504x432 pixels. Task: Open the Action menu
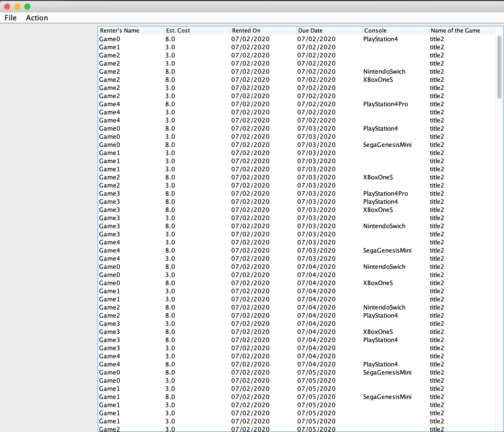coord(37,18)
